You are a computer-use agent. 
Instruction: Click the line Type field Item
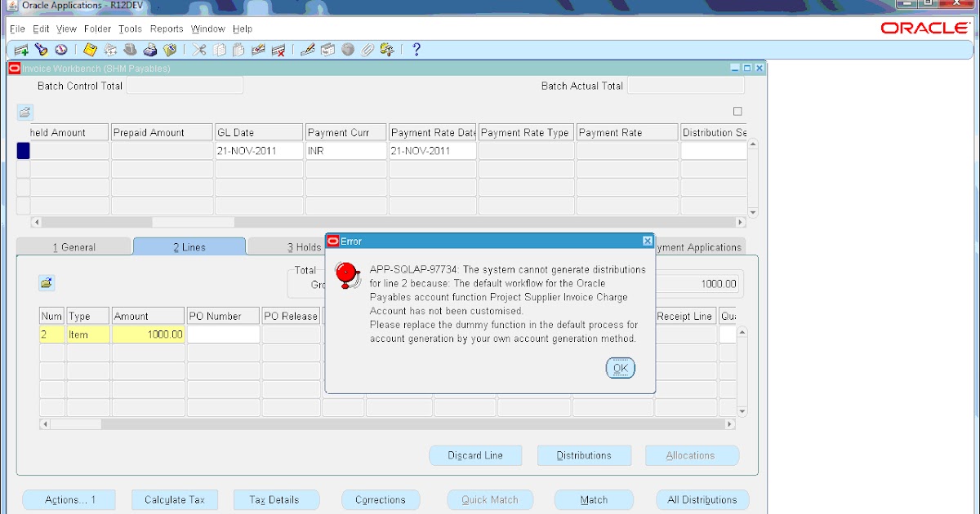click(x=88, y=335)
